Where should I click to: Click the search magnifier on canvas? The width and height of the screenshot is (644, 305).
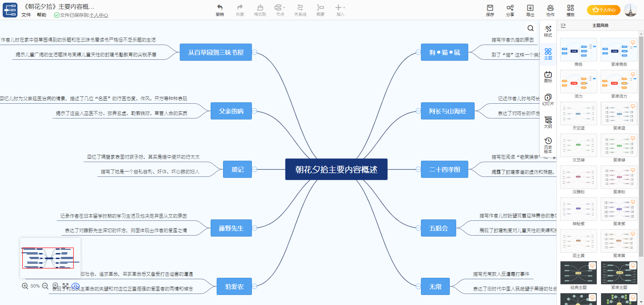[531, 28]
